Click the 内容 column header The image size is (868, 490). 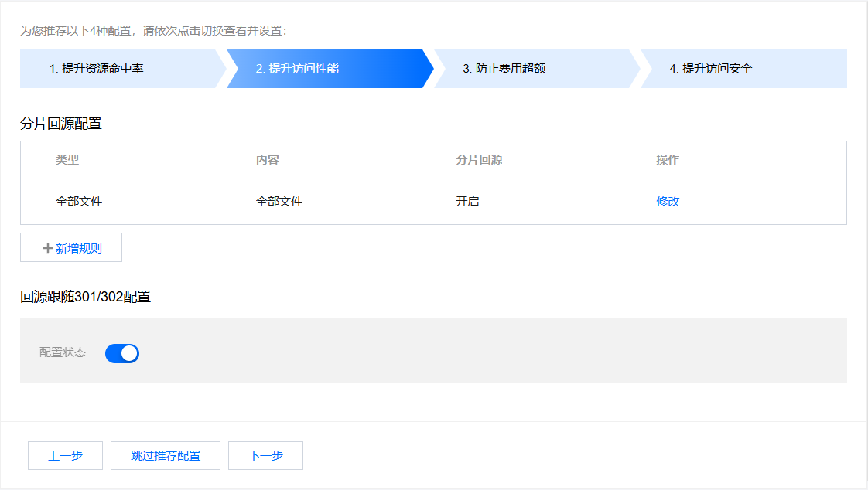268,160
